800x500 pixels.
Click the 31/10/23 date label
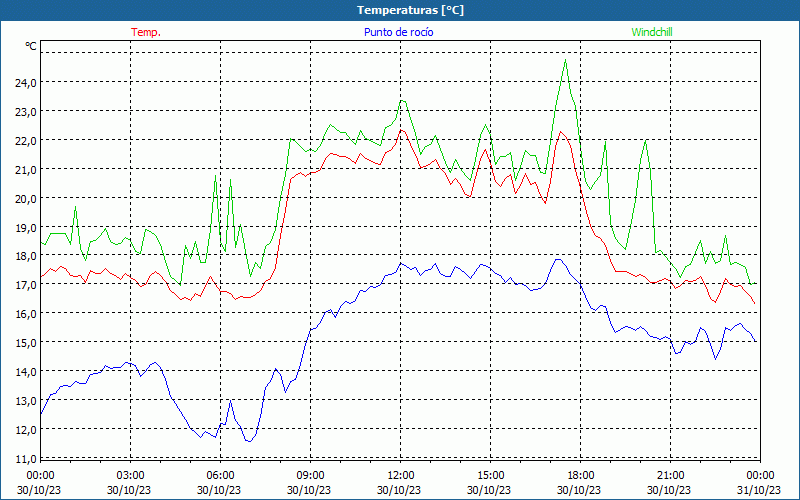point(760,490)
